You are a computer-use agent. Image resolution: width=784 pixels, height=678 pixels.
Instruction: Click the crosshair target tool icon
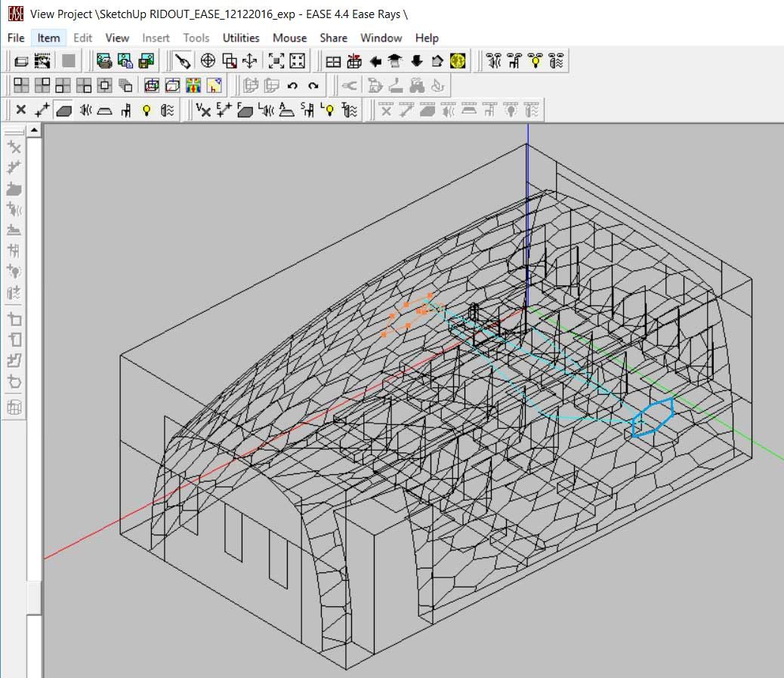click(208, 61)
